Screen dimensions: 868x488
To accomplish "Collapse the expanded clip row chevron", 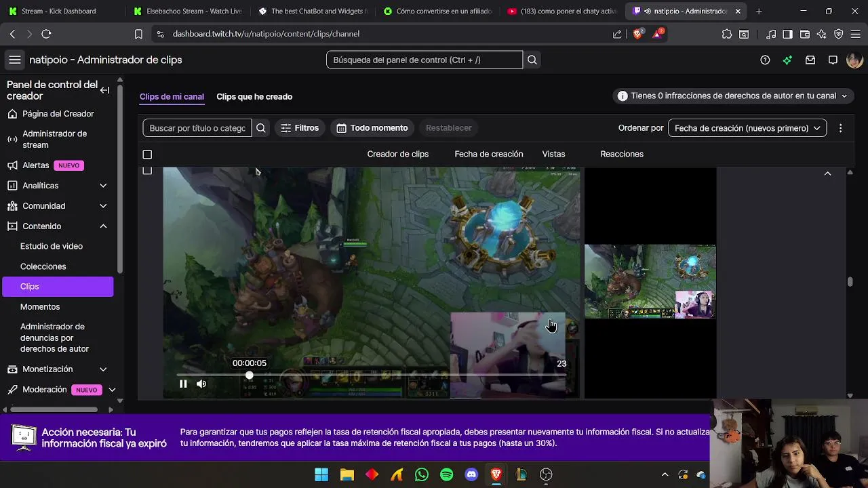I will coord(827,174).
